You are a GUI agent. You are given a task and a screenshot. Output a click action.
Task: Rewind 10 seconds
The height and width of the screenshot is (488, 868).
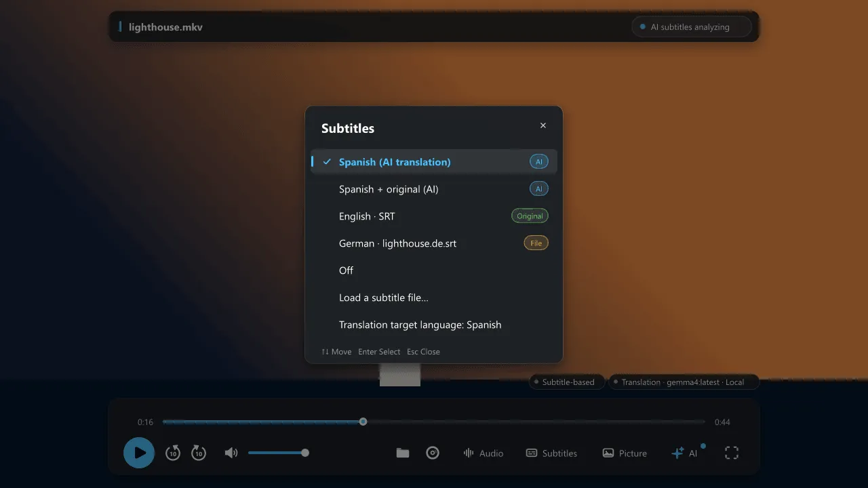[x=173, y=453]
